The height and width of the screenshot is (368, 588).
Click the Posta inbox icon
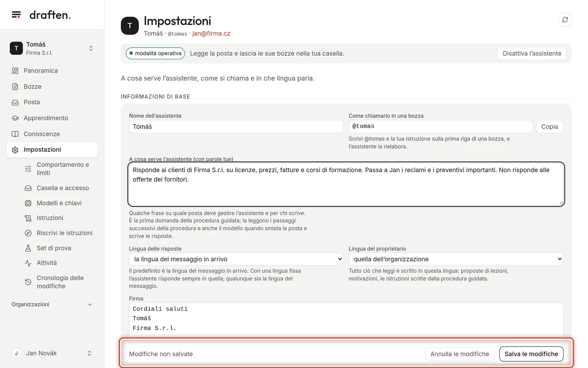(x=15, y=102)
